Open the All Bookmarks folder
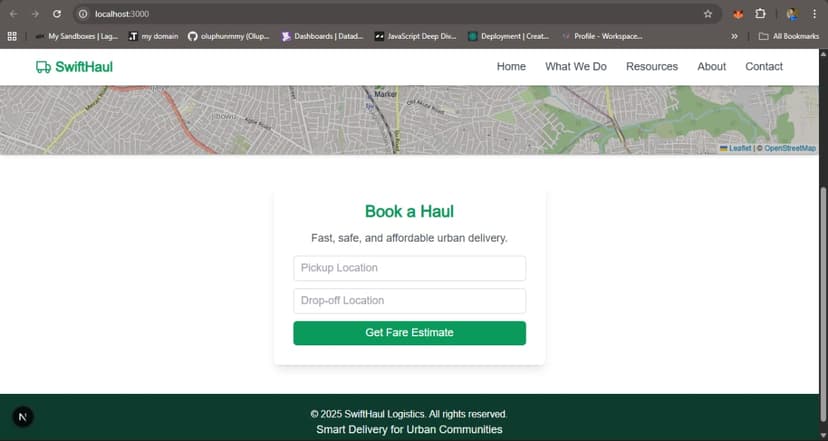This screenshot has height=441, width=828. coord(789,36)
